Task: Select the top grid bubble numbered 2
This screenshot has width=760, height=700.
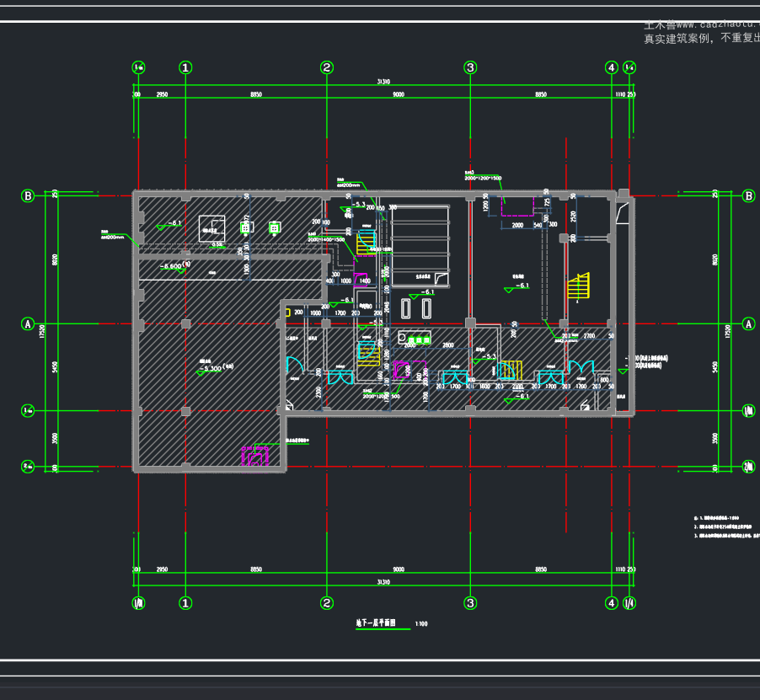Action: click(x=327, y=67)
